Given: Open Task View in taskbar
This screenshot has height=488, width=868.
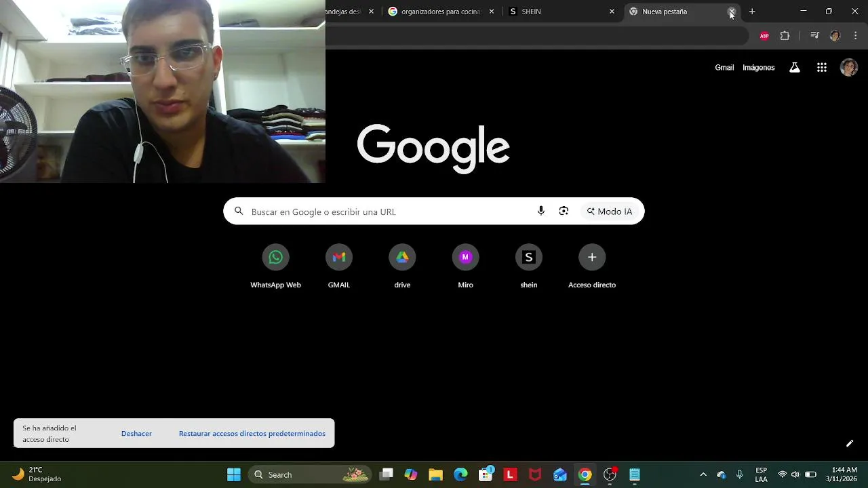Looking at the screenshot, I should pos(387,474).
